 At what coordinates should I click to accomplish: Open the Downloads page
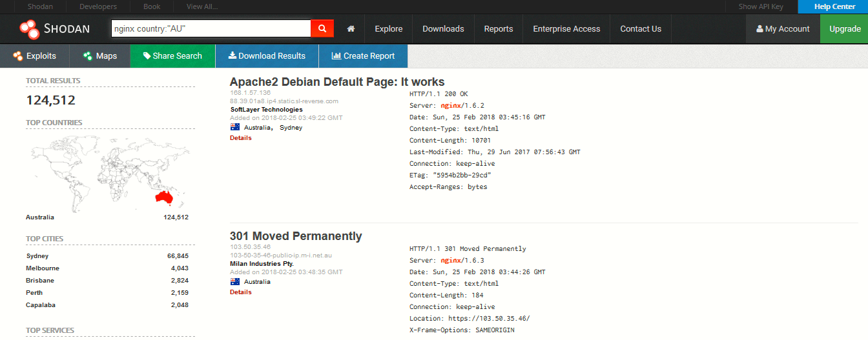pos(443,29)
